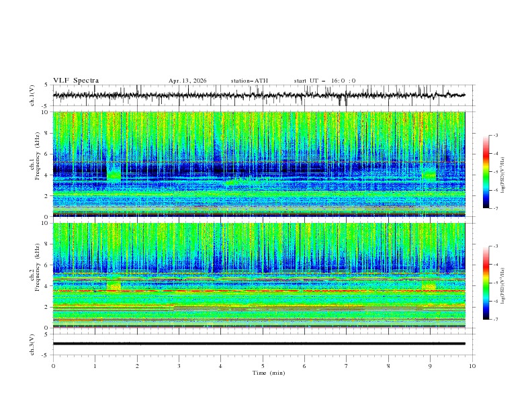Click the "-3" tick on ch.2 colorbar
532x411 pixels.
(495, 246)
